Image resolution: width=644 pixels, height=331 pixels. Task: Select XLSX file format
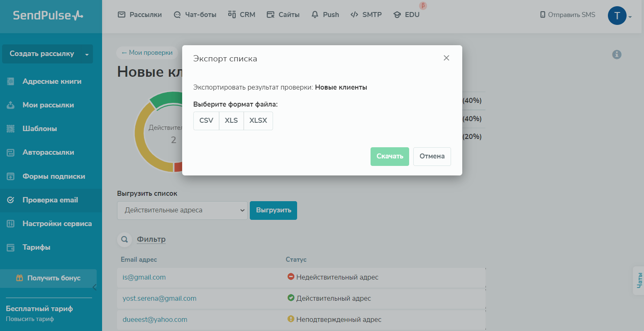(x=258, y=121)
